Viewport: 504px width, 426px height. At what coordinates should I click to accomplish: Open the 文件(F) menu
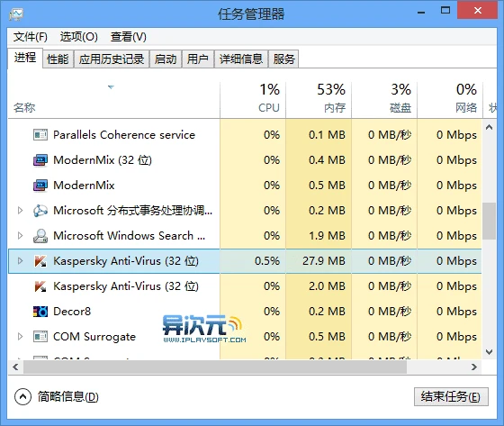point(31,37)
